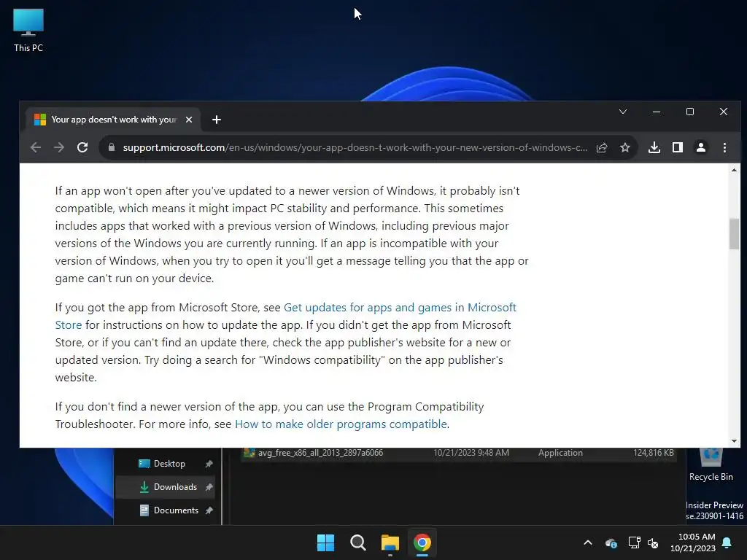Click pin icon beside Desktop in Explorer
The width and height of the screenshot is (747, 560).
coord(209,464)
